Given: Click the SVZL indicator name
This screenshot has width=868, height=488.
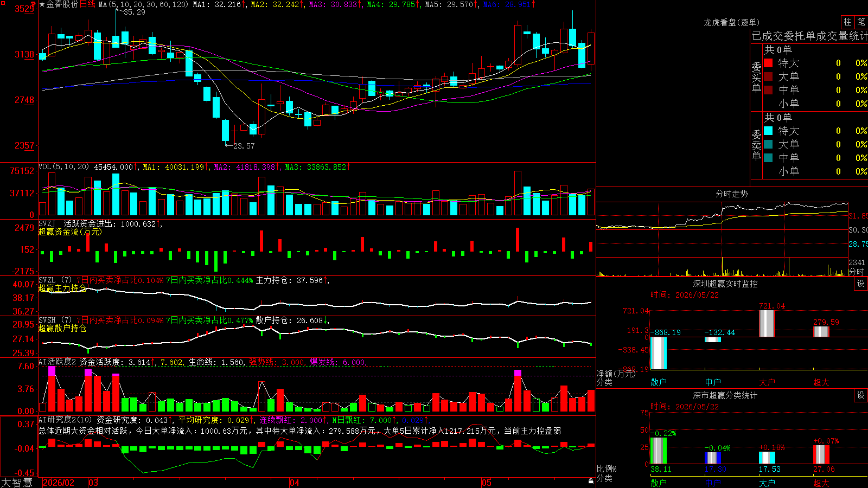Looking at the screenshot, I should pyautogui.click(x=47, y=280).
